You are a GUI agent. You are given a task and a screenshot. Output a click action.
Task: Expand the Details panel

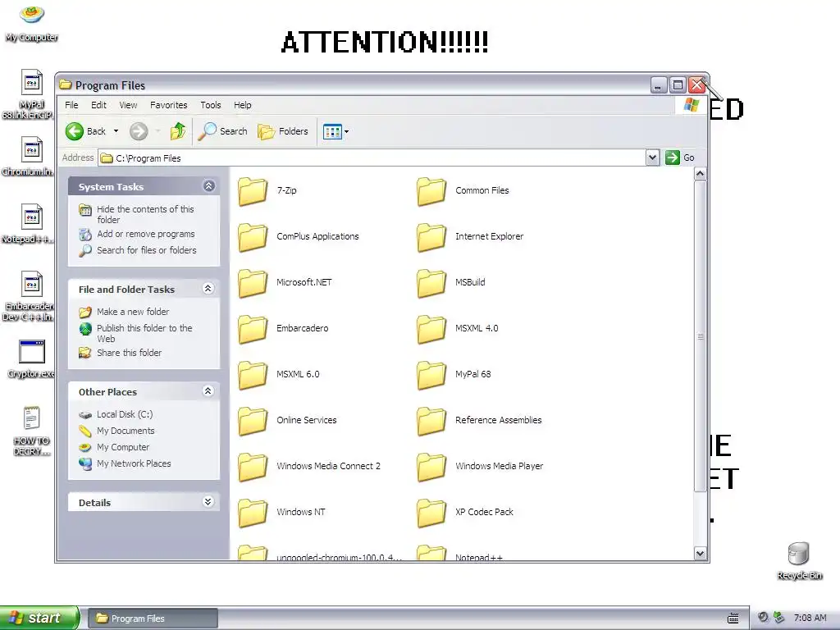[x=208, y=502]
